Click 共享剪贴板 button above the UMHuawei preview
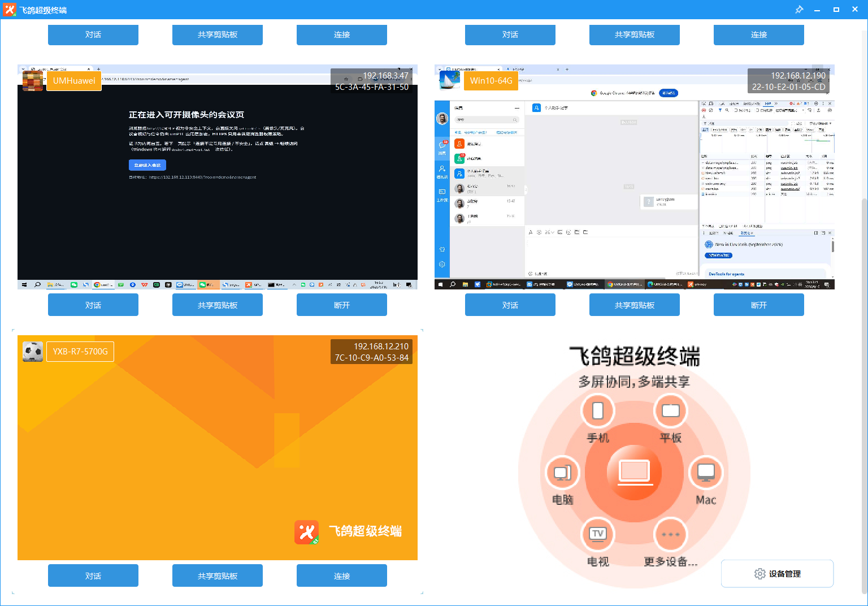This screenshot has width=868, height=606. click(218, 34)
